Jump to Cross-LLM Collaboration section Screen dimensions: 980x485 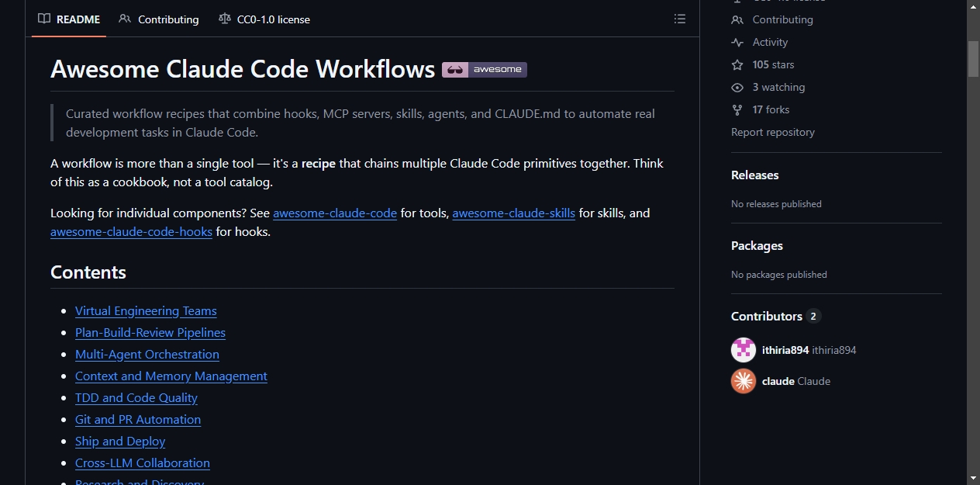[143, 463]
